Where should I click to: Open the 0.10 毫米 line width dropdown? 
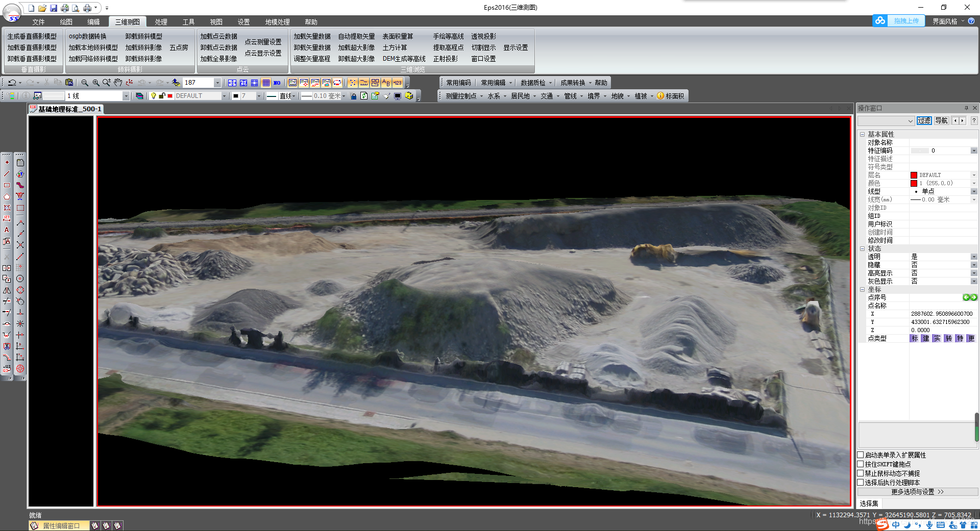(x=344, y=96)
